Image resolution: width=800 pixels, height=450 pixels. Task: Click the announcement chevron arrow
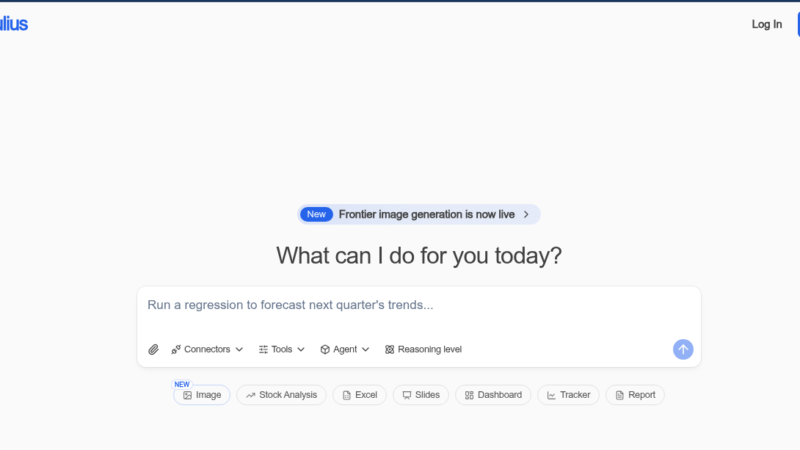[526, 214]
